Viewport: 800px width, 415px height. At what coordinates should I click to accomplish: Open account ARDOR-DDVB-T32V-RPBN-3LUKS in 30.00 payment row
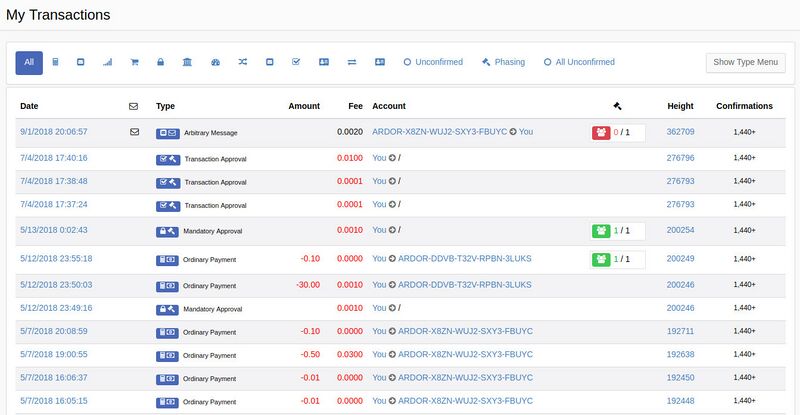coord(464,284)
